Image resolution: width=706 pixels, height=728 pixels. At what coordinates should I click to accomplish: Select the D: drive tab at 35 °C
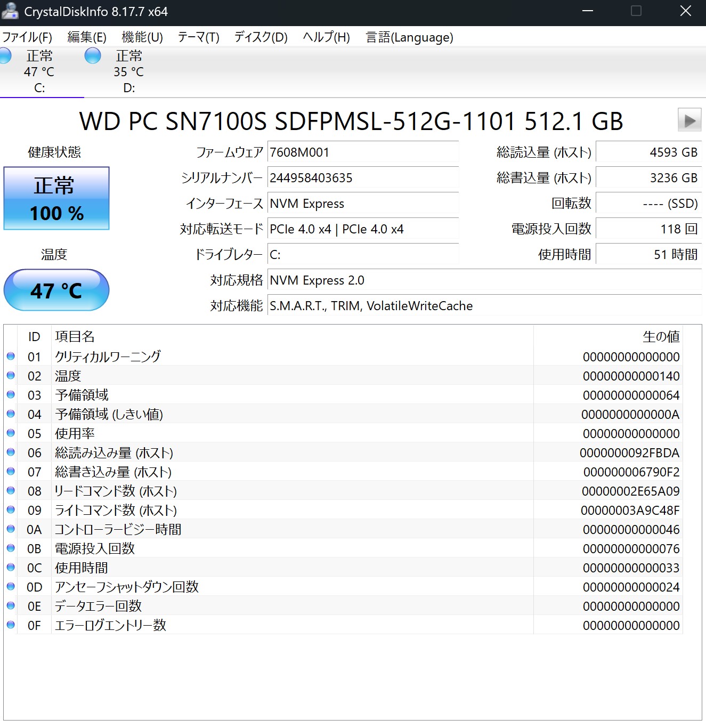pyautogui.click(x=129, y=72)
